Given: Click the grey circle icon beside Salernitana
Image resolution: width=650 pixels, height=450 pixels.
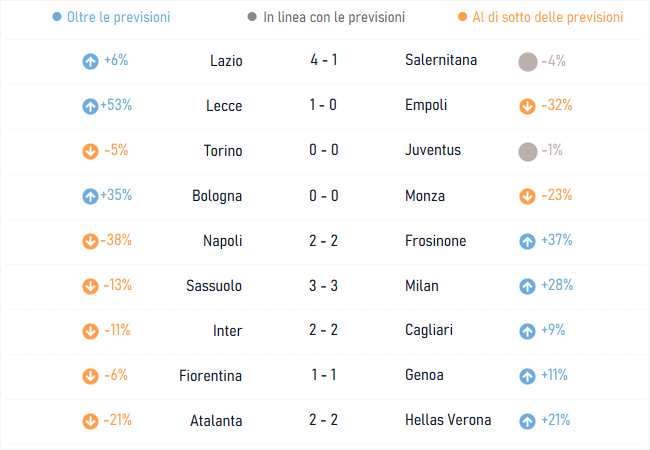Looking at the screenshot, I should [x=528, y=62].
